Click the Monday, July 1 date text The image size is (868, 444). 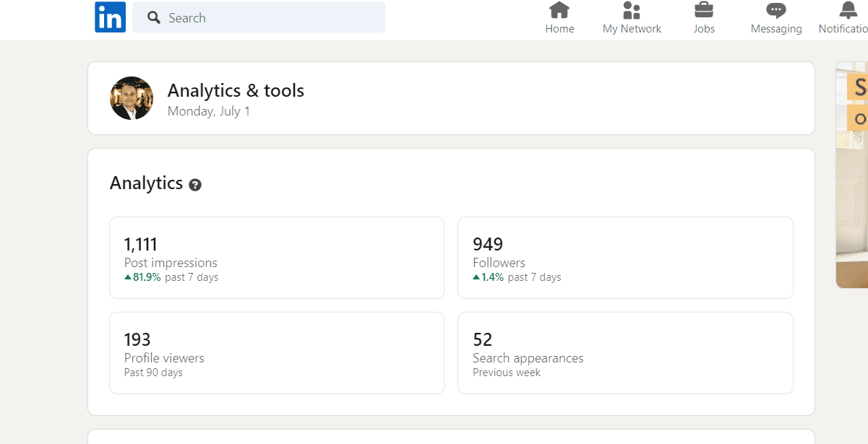(209, 111)
